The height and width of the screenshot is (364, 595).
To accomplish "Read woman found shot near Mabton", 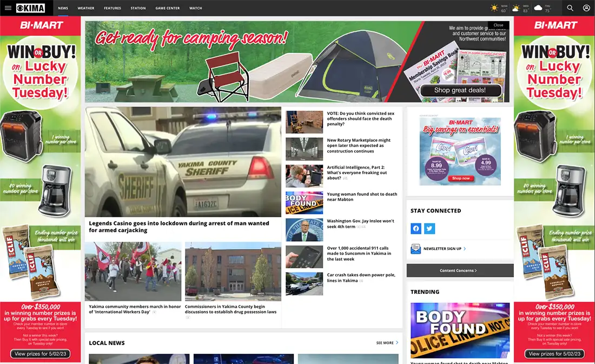I will pyautogui.click(x=362, y=197).
